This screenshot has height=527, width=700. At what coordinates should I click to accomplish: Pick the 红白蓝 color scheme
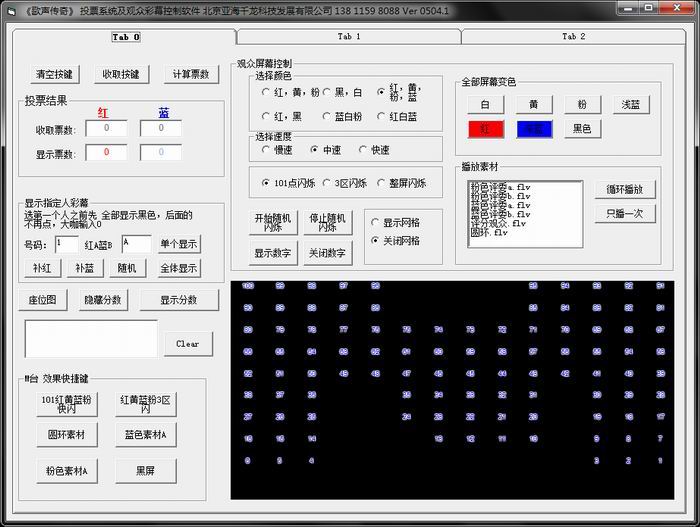[x=381, y=117]
